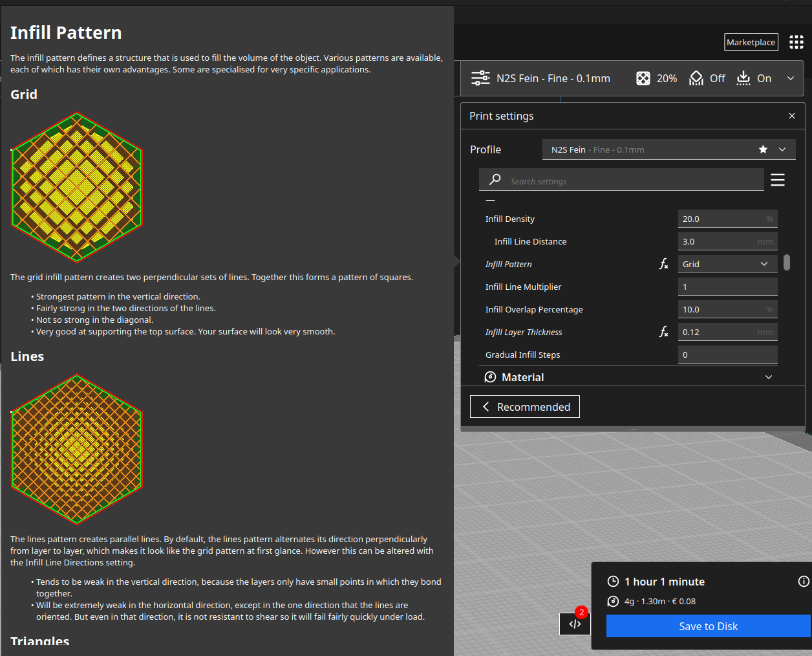Viewport: 812px width, 656px height.
Task: Click the Marketplace button
Action: (751, 42)
